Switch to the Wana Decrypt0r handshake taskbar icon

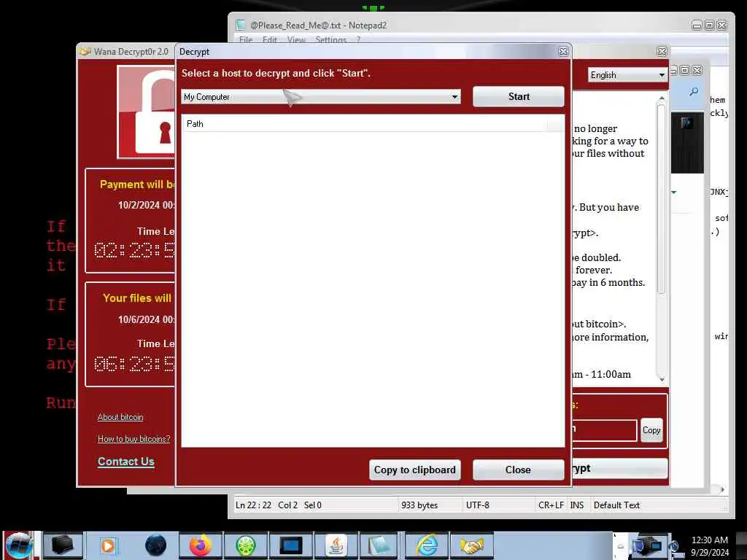click(472, 545)
